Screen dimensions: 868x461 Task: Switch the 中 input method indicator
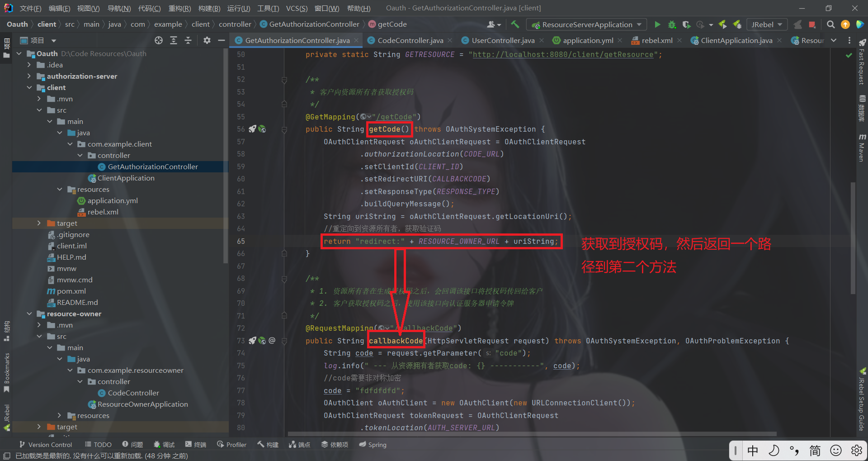[752, 451]
